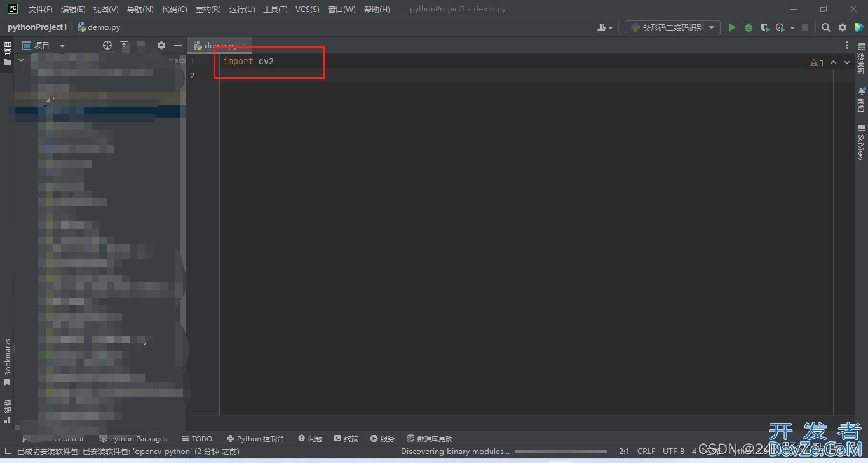Click line separator CRLF in status bar
This screenshot has height=463, width=868.
(x=646, y=452)
